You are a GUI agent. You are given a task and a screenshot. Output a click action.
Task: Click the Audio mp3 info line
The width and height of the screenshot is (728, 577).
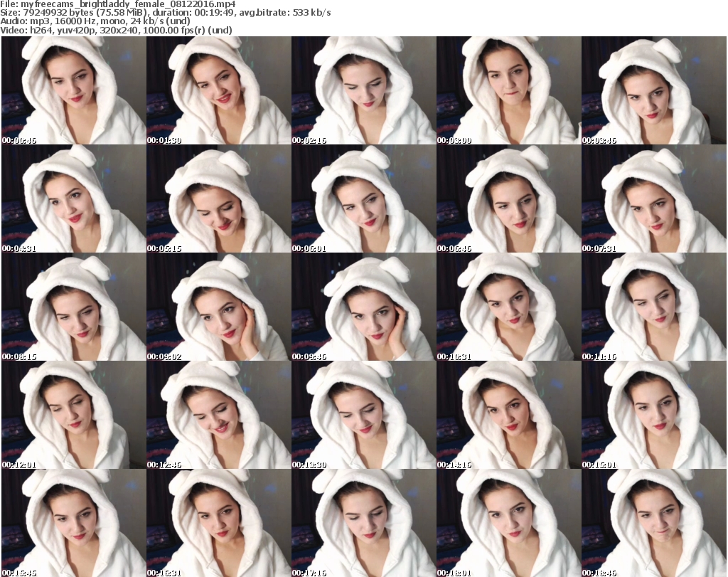click(x=95, y=21)
